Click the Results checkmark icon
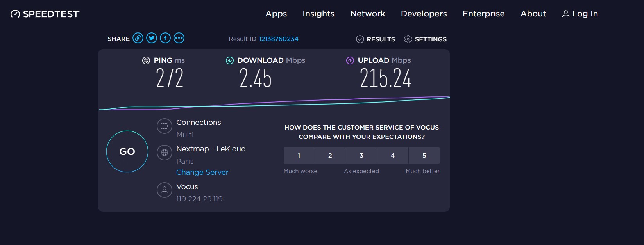 (x=360, y=39)
